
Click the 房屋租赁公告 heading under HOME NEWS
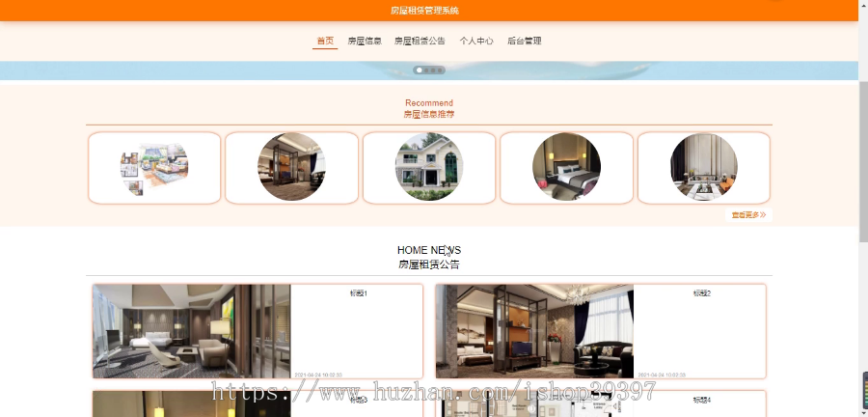tap(429, 264)
